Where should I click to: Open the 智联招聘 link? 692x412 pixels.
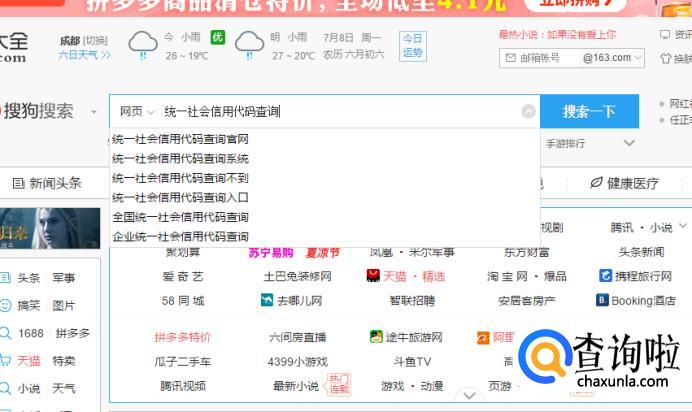412,301
